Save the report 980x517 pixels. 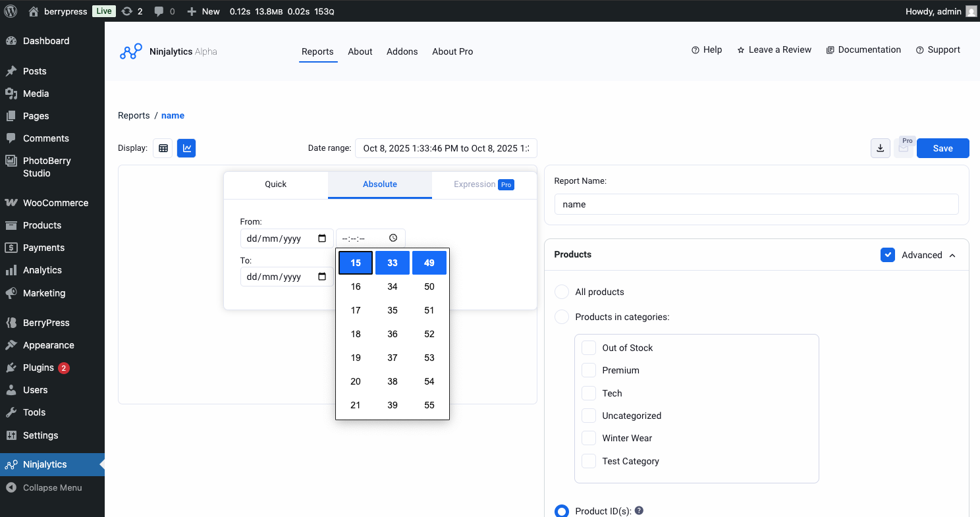point(942,148)
